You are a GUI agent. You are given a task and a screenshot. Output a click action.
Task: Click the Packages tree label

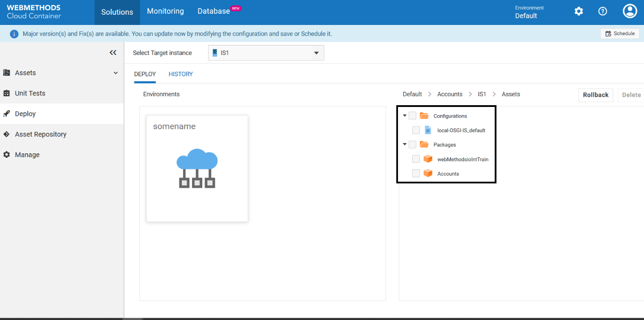pyautogui.click(x=445, y=145)
